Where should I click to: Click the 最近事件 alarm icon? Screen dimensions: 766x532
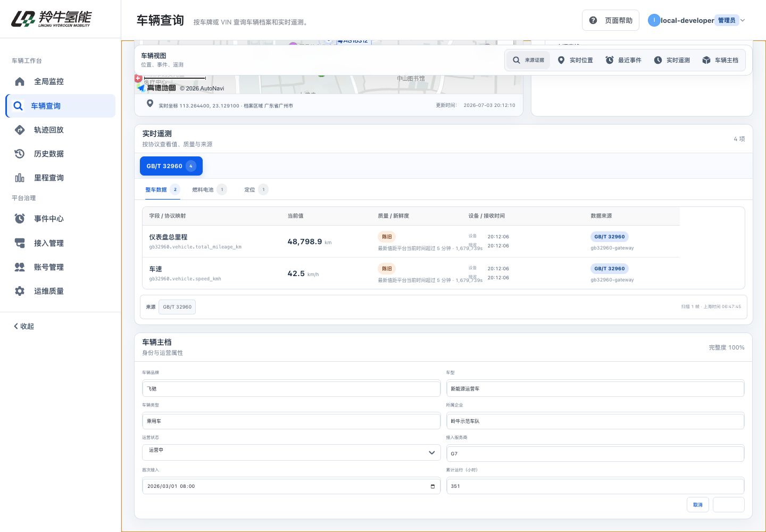(x=610, y=60)
